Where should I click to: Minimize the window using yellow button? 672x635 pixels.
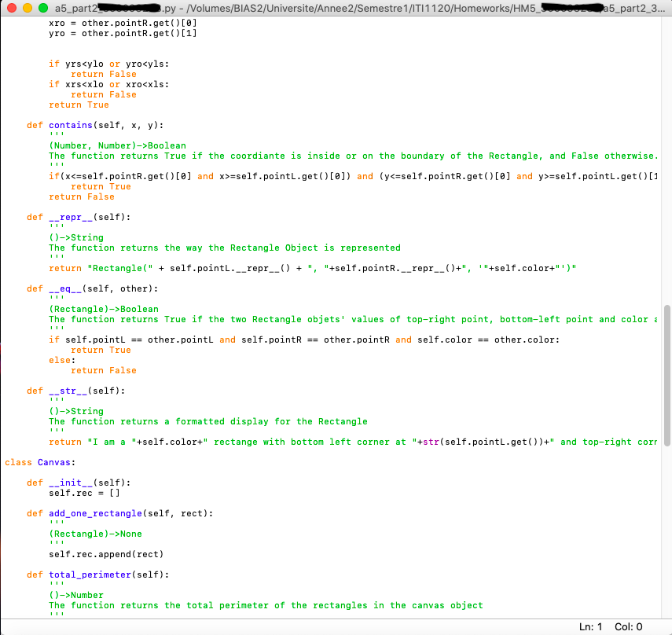24,8
